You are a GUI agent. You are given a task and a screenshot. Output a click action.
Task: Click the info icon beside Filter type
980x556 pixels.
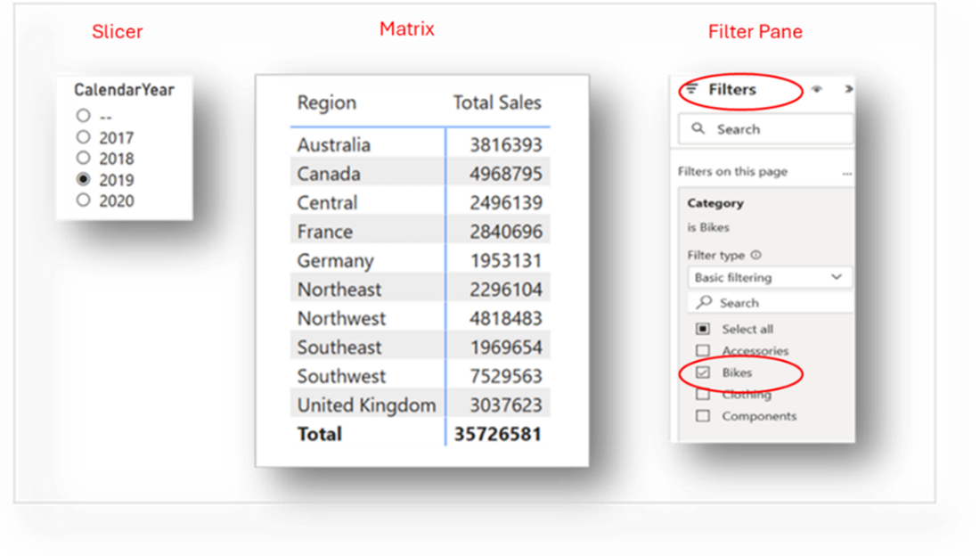pos(756,255)
